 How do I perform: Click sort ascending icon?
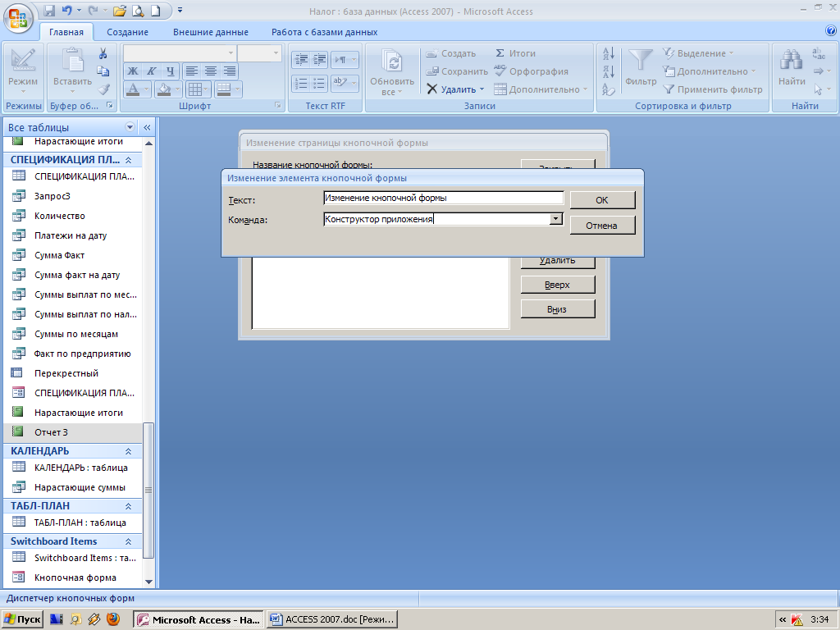(x=609, y=53)
